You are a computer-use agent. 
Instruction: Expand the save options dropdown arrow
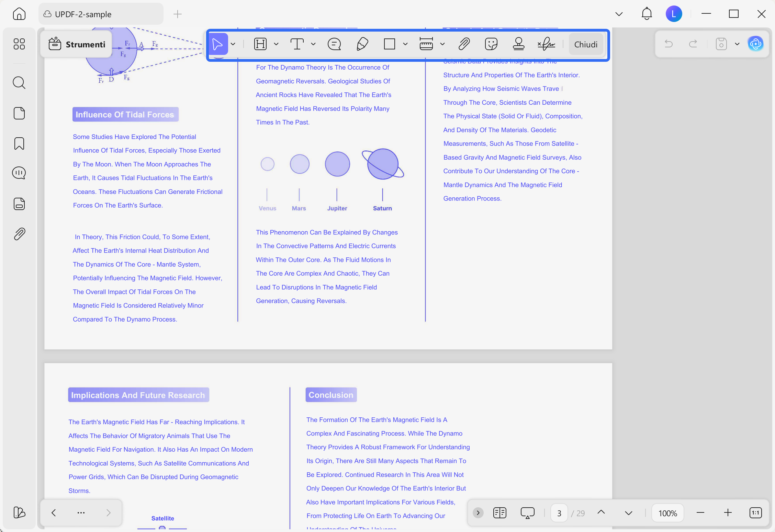click(737, 44)
